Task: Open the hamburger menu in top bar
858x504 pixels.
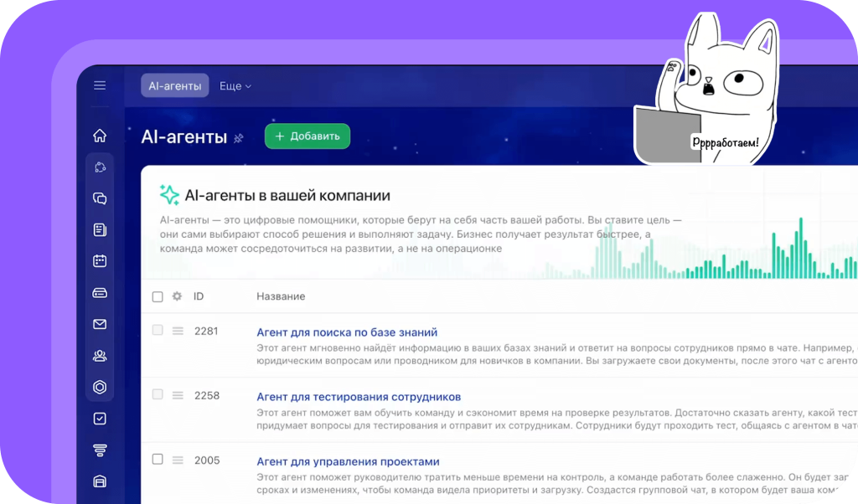Action: (100, 85)
